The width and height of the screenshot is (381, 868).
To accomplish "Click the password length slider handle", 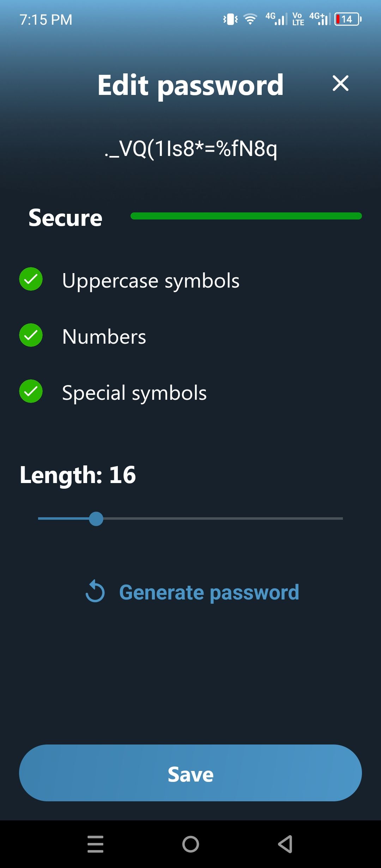I will 96,519.
